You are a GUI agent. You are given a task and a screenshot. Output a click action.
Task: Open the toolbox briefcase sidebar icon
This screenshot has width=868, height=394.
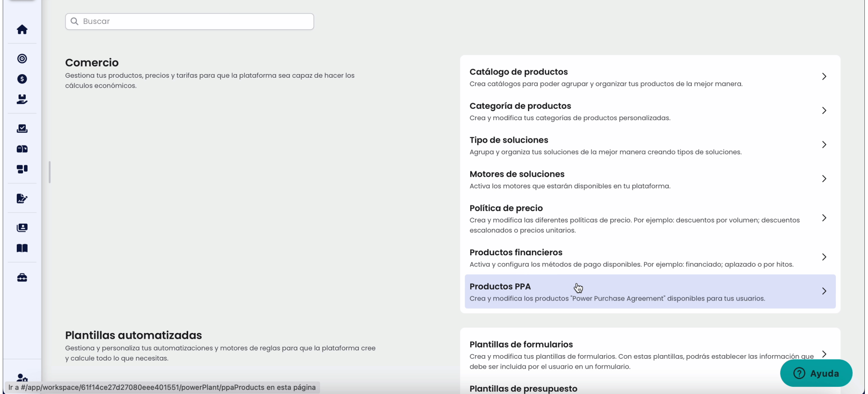tap(22, 277)
